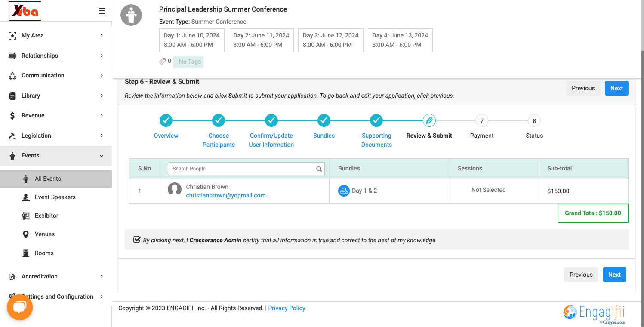Screen dimensions: 644x327
Task: Go to step 7 Payment circle
Action: 482,120
